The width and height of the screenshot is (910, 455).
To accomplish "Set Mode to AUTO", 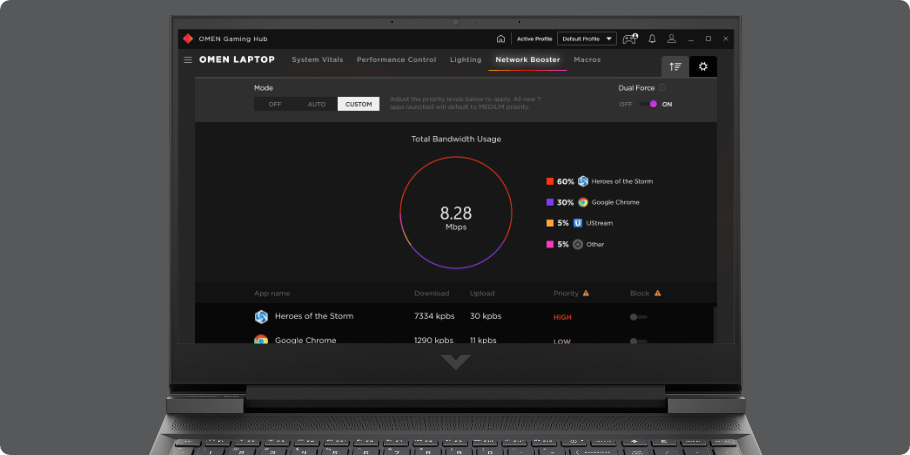I will (317, 104).
